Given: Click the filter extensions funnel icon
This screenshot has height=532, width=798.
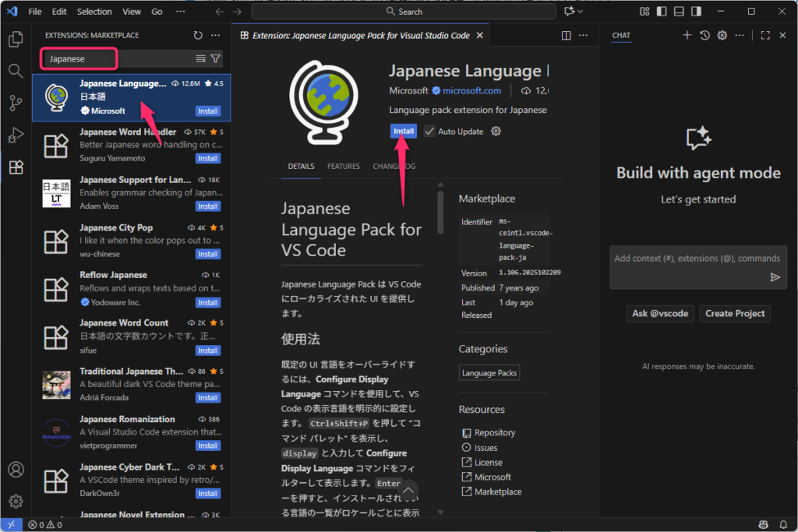Looking at the screenshot, I should pyautogui.click(x=216, y=58).
